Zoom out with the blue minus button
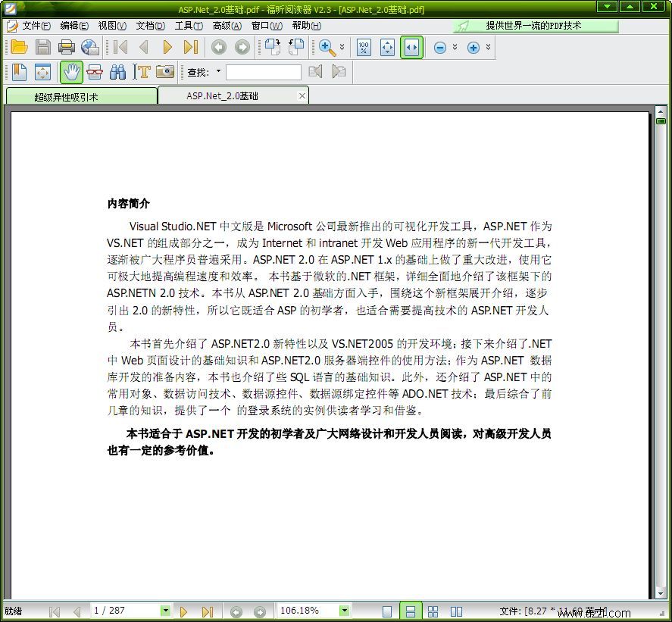Screen dimensions: 672x622 tap(439, 47)
